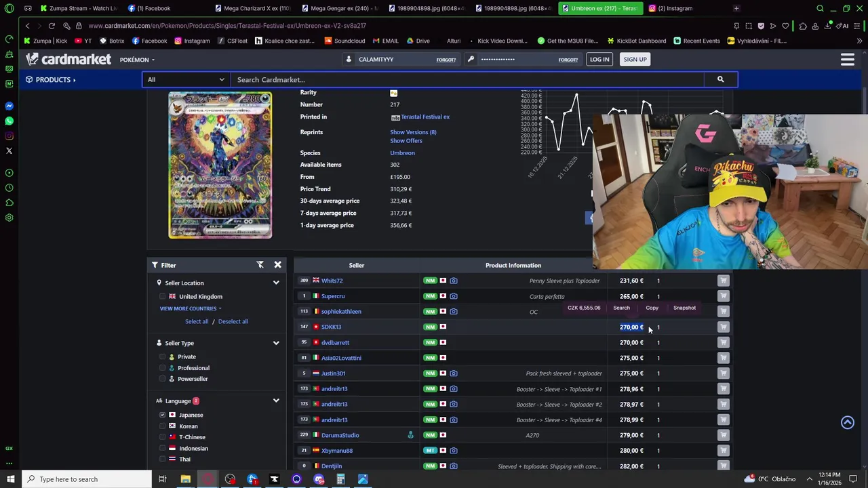Viewport: 868px width, 488px height.
Task: View Whits72's card photo camera icon
Action: [454, 281]
